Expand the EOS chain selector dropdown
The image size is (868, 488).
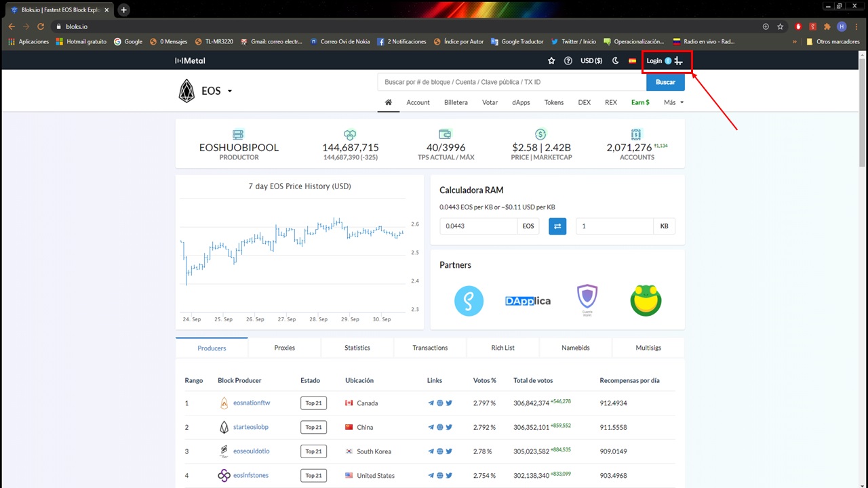click(229, 91)
